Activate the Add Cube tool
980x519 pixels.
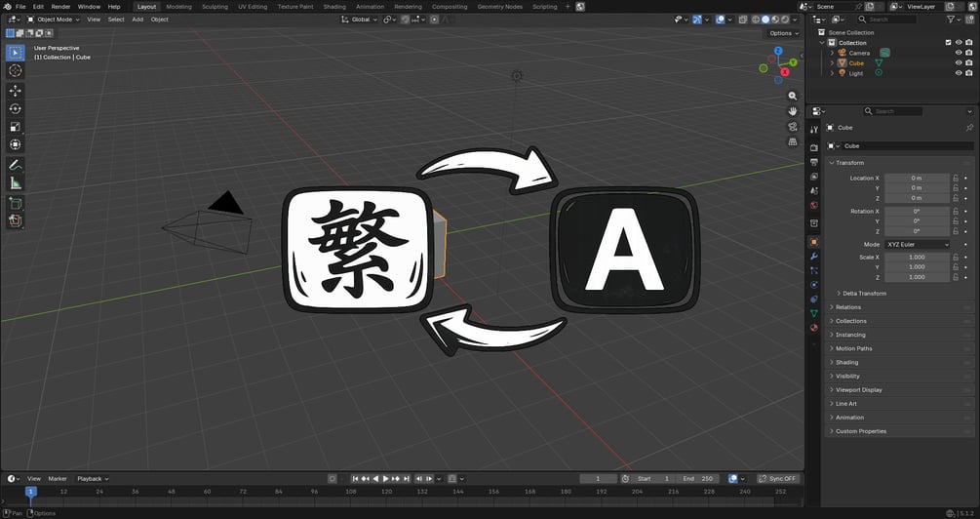click(x=16, y=204)
